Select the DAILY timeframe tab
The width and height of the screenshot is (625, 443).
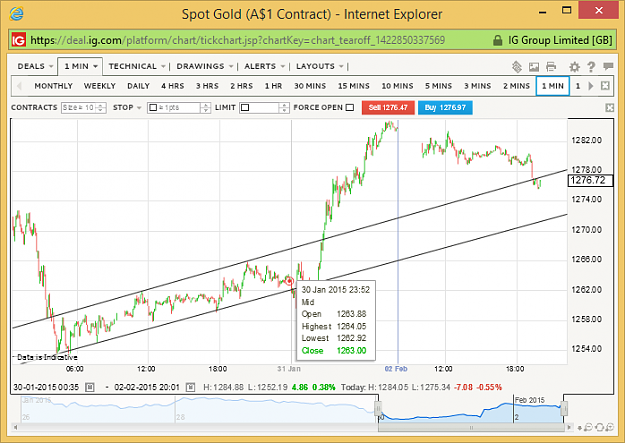pos(138,86)
